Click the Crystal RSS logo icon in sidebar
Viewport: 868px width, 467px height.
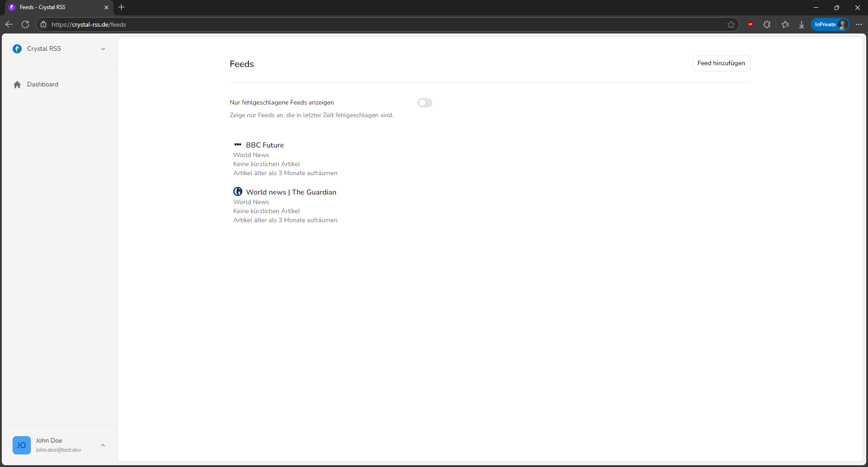pos(17,49)
